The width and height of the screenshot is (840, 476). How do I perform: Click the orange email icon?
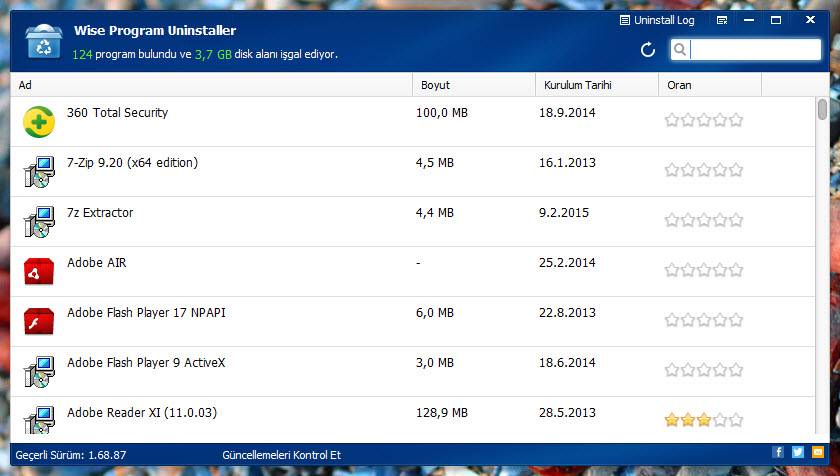tap(817, 453)
